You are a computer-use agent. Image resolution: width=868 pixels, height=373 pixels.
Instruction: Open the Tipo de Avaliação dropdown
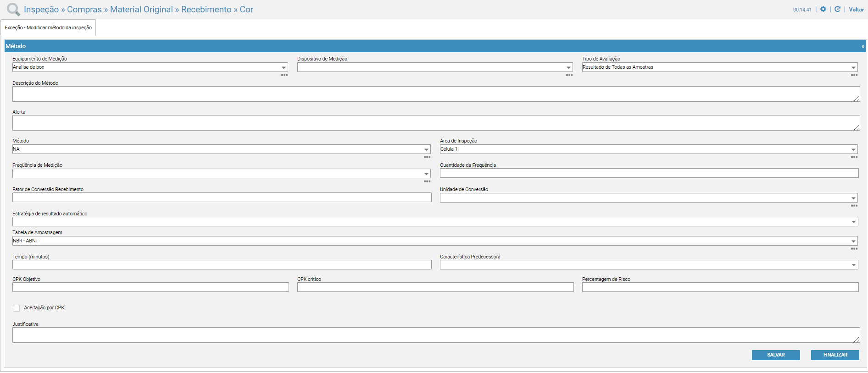pyautogui.click(x=720, y=67)
